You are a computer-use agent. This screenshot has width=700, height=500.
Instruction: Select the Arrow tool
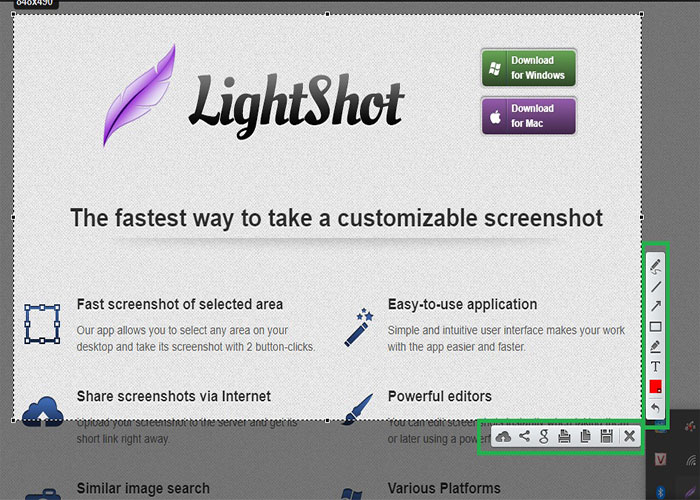656,306
